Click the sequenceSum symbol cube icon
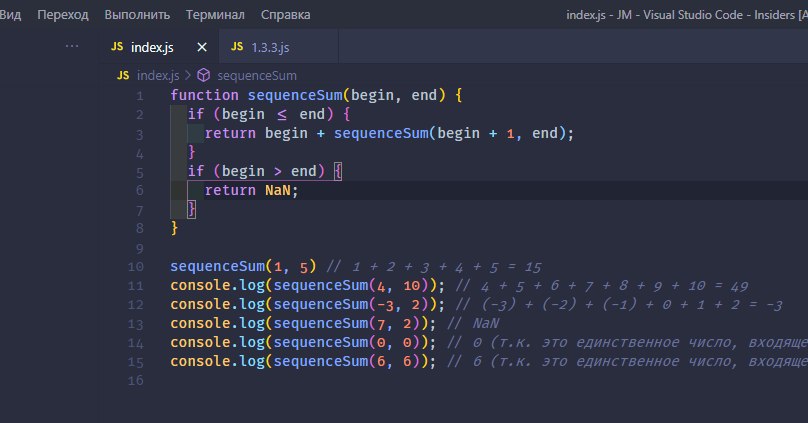Viewport: 808px width, 423px height. [x=204, y=76]
